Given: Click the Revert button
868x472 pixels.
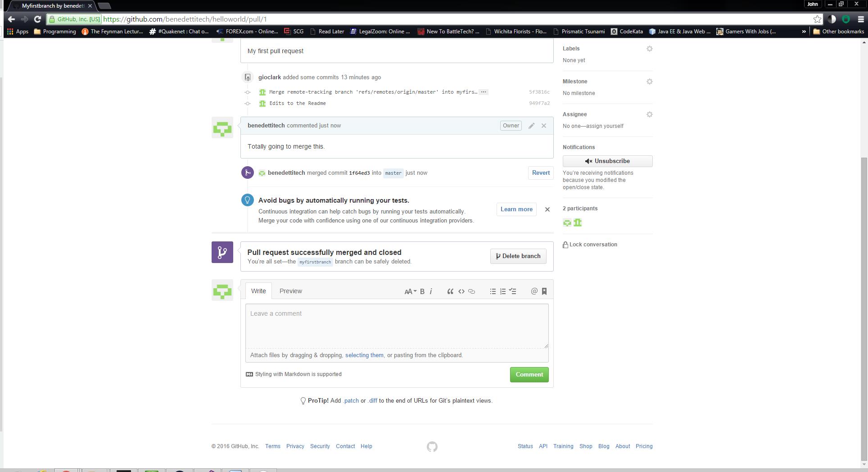Looking at the screenshot, I should [541, 173].
